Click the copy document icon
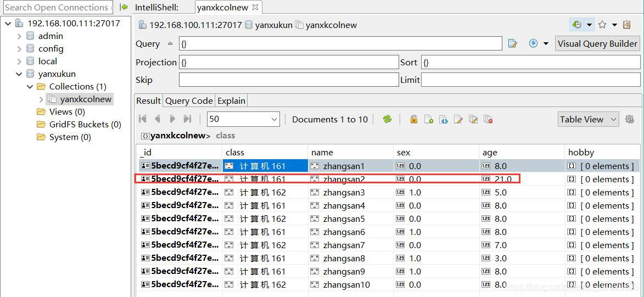 click(473, 120)
